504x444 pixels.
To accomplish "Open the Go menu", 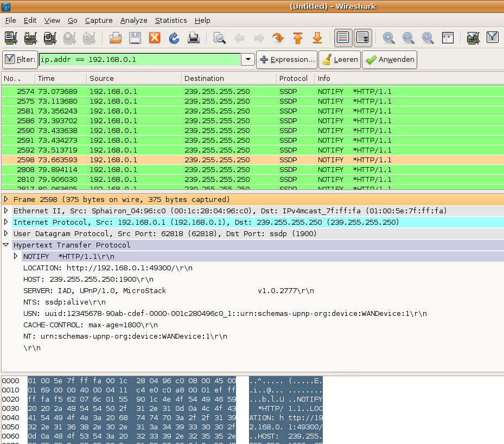I will [x=73, y=20].
